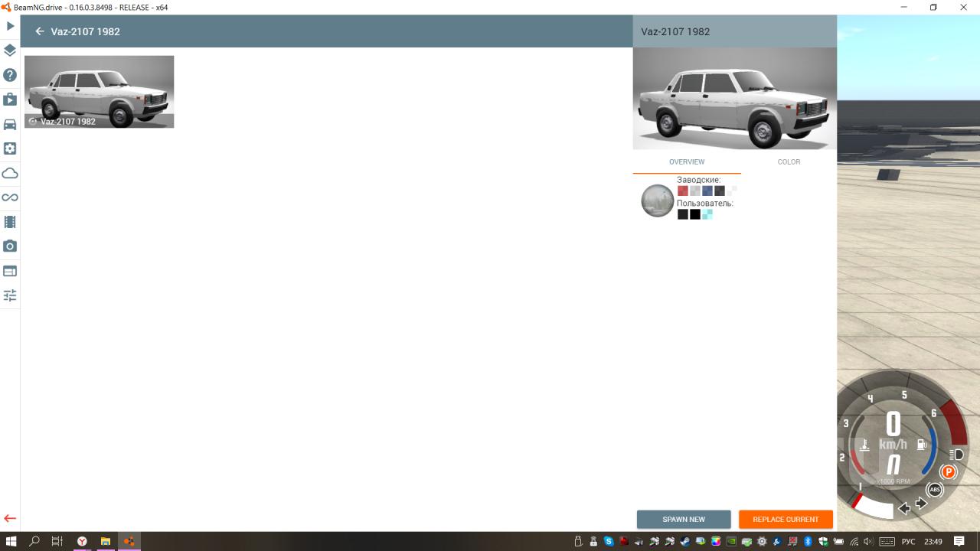This screenshot has height=551, width=980.
Task: Pick the blue factory color swatch
Action: [x=707, y=191]
